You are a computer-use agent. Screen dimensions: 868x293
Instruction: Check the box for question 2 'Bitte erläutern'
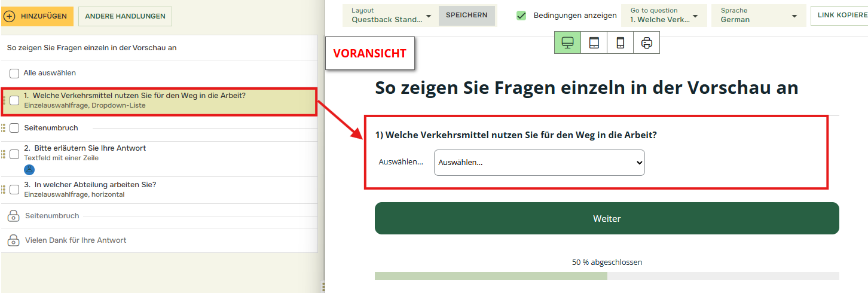14,154
